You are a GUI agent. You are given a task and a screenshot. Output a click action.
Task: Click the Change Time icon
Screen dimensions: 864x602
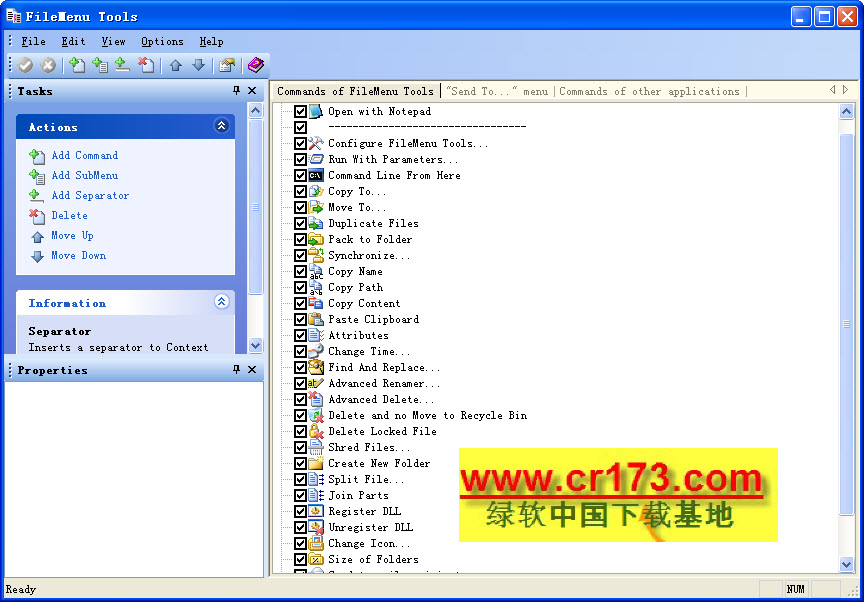click(x=316, y=351)
